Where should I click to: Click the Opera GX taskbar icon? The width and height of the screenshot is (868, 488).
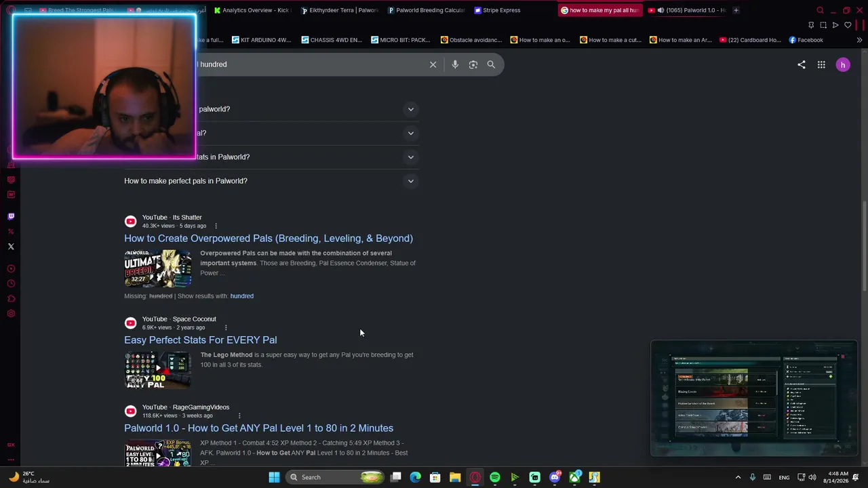point(475,477)
